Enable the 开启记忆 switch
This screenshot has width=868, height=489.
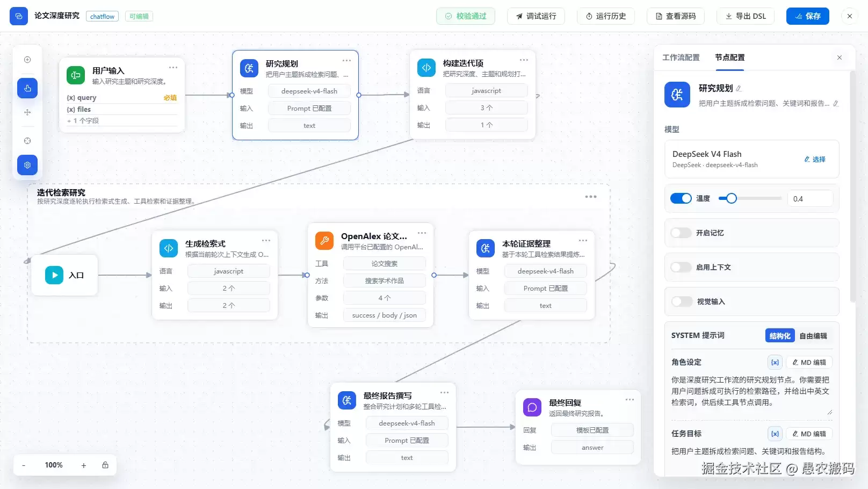point(681,233)
